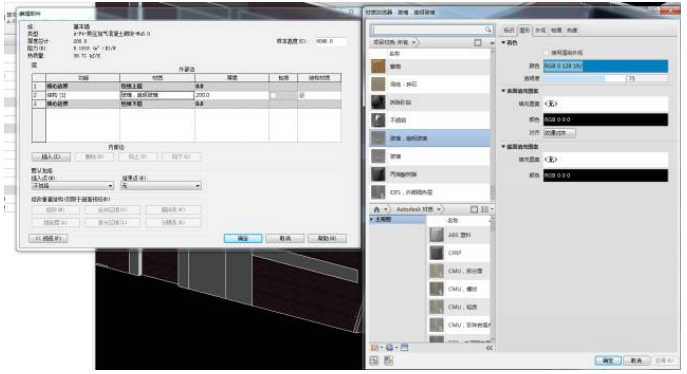
Task: Select the brown wood material thumbnail
Action: (x=378, y=66)
